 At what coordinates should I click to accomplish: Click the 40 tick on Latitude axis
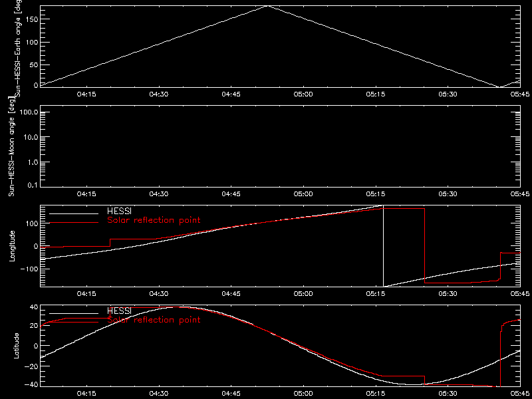pyautogui.click(x=34, y=308)
